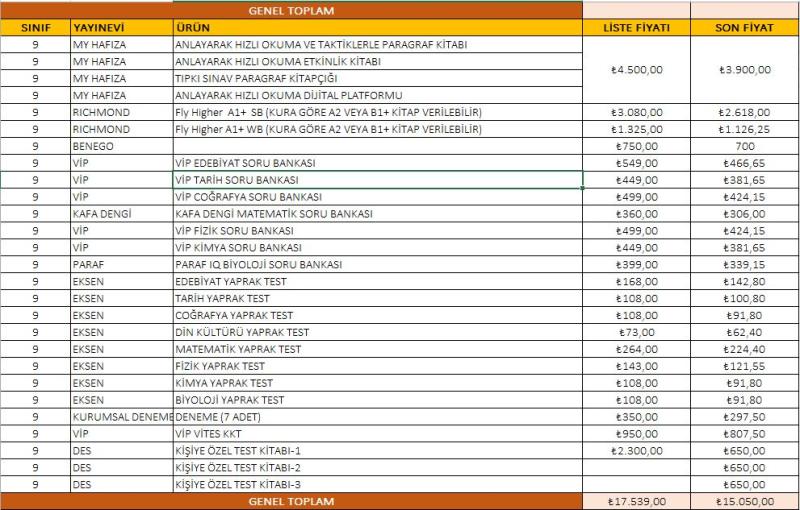This screenshot has height=510, width=800.
Task: Select ANLAYARAK HIZLI OKUMA ETKİNLİK KİTABI cell
Action: click(378, 62)
